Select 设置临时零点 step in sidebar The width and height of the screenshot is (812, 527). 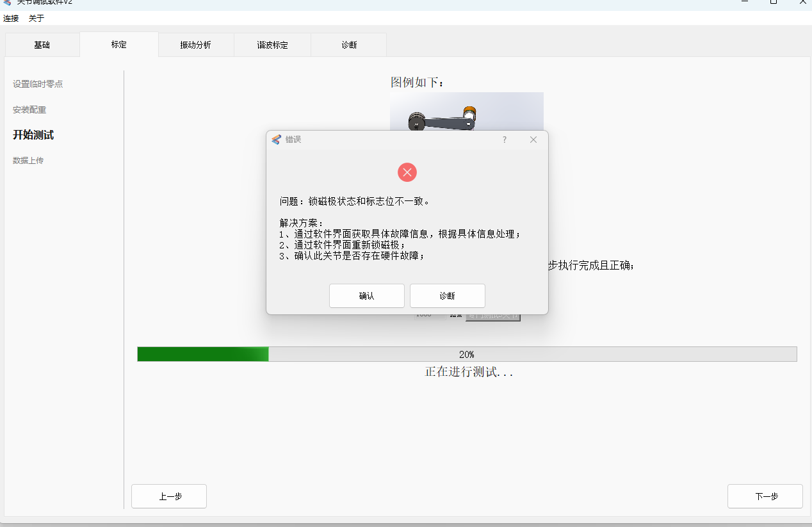tap(38, 84)
